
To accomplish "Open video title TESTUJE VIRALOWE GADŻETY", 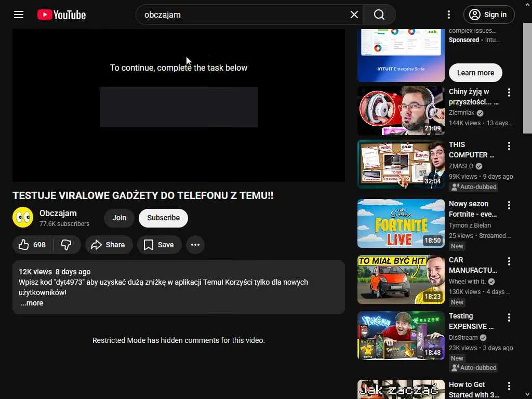I will pyautogui.click(x=143, y=195).
